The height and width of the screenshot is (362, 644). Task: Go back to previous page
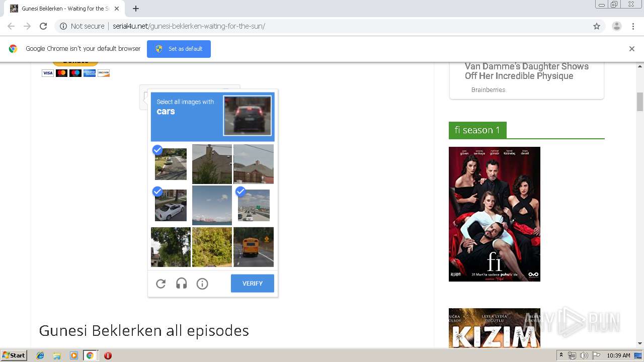coord(11,26)
